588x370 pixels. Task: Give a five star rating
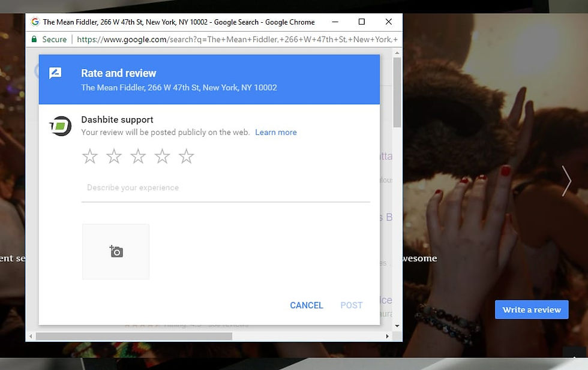(186, 157)
